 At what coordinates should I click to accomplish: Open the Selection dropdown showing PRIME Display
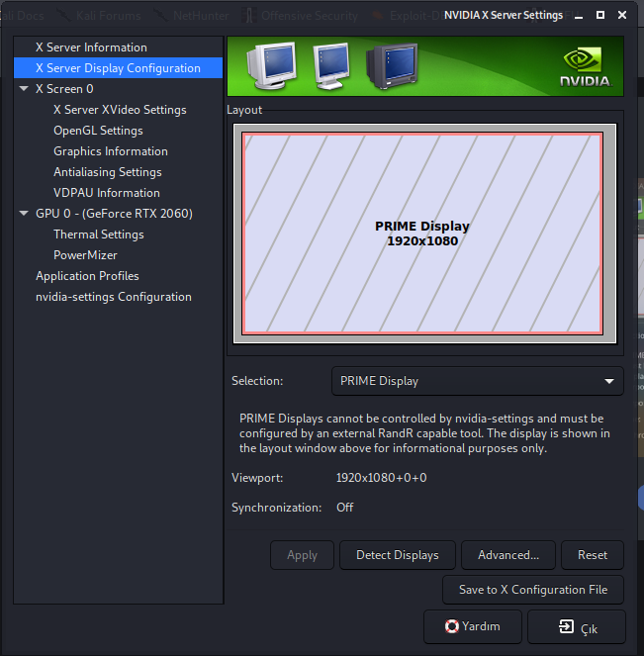point(477,381)
